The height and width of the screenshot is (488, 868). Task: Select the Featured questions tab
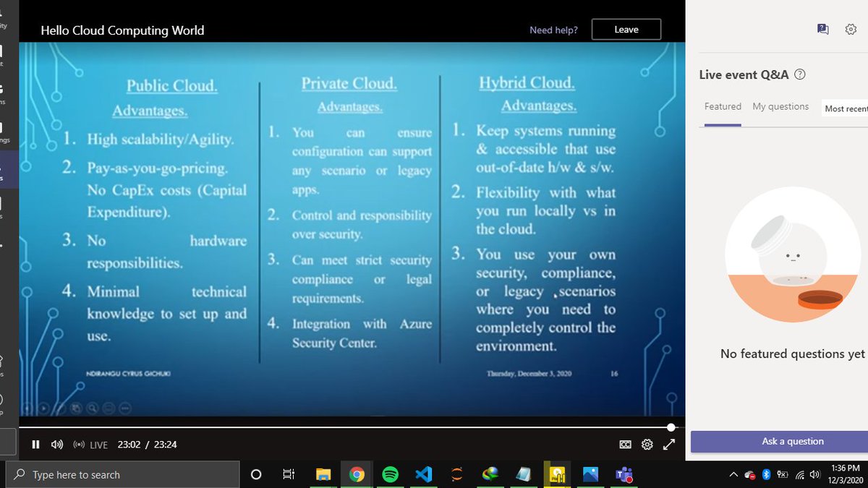click(722, 106)
